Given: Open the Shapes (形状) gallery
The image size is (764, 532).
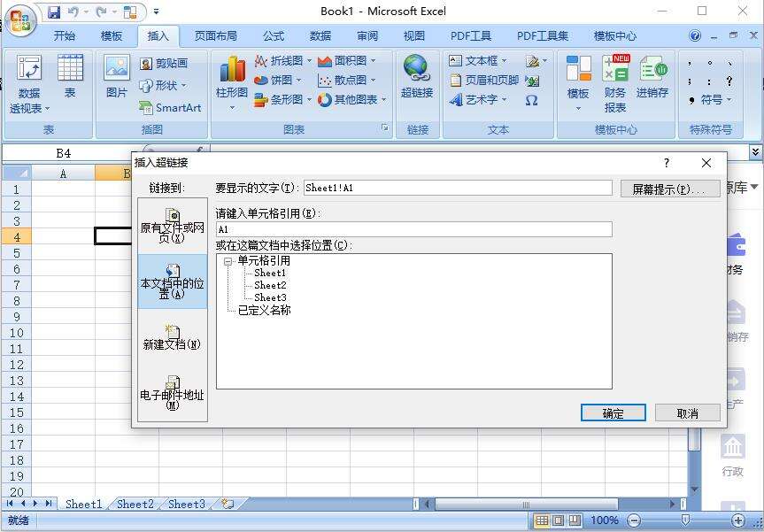Looking at the screenshot, I should 163,86.
